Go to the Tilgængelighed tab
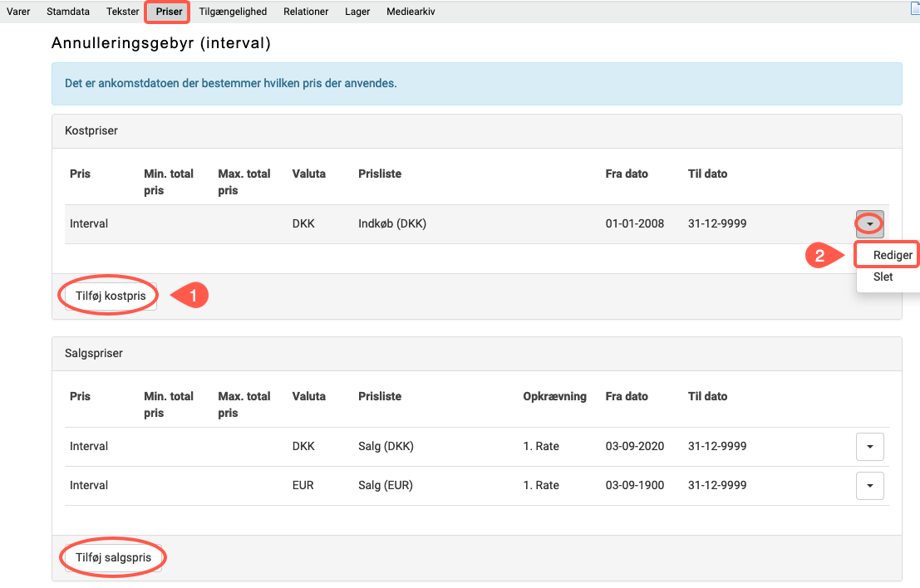 (233, 12)
